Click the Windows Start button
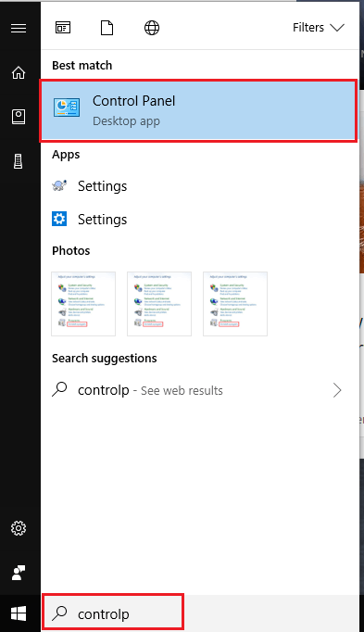Image resolution: width=364 pixels, height=632 pixels. pyautogui.click(x=19, y=613)
